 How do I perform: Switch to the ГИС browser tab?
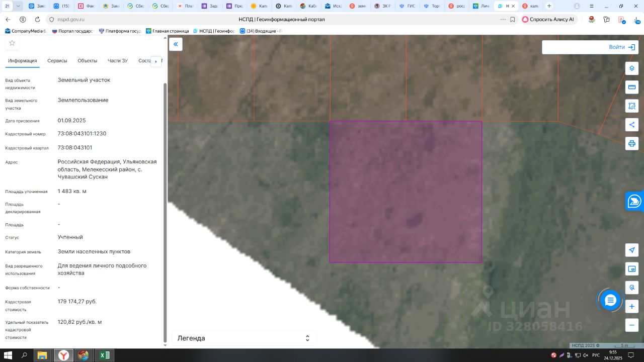tap(408, 6)
